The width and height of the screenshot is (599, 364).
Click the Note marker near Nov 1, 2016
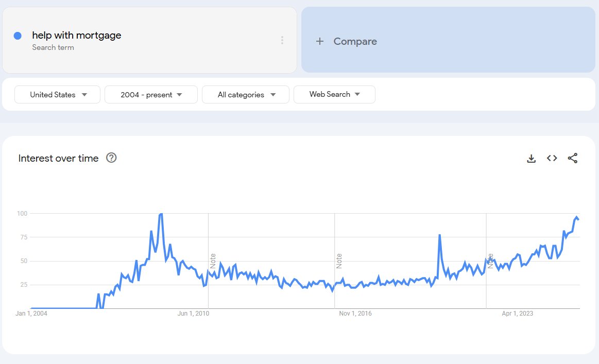pyautogui.click(x=339, y=261)
